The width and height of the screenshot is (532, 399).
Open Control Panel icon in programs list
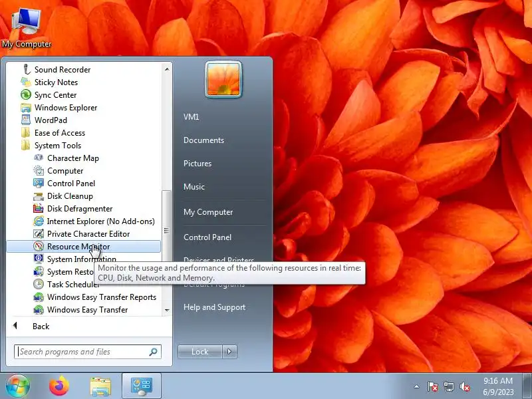[x=39, y=184]
